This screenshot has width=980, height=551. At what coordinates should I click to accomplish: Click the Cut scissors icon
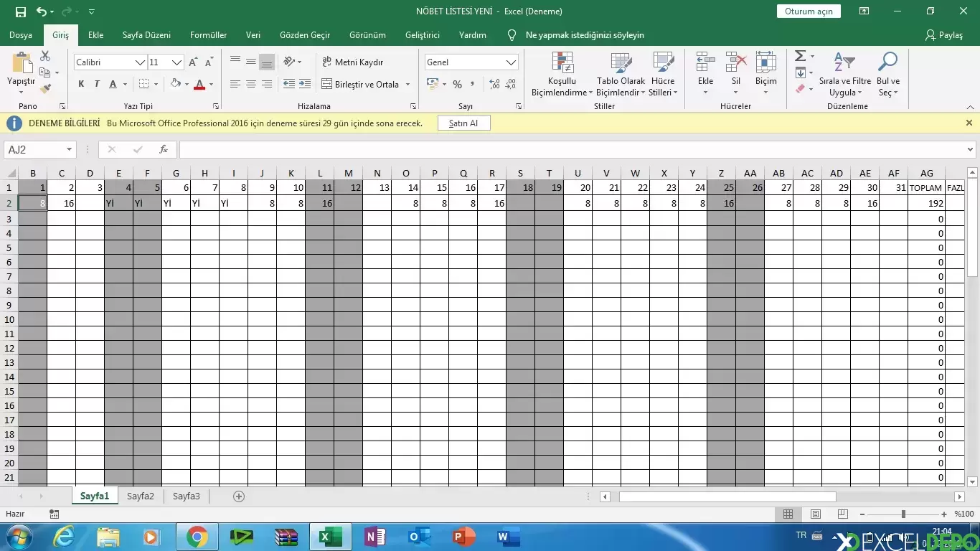[x=45, y=56]
